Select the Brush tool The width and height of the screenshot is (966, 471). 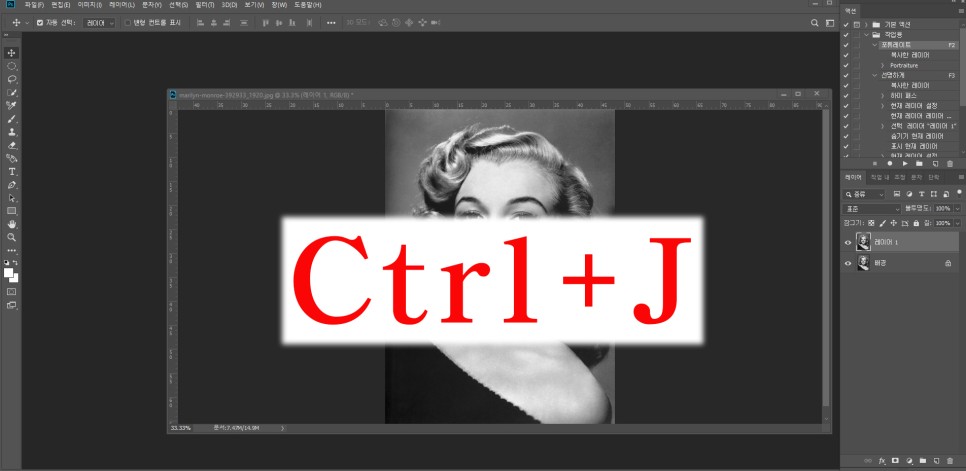tap(12, 119)
